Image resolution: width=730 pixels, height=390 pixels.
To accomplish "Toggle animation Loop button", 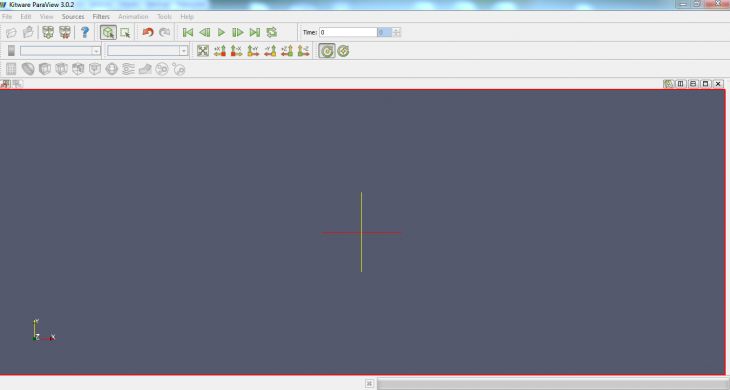I will [271, 32].
